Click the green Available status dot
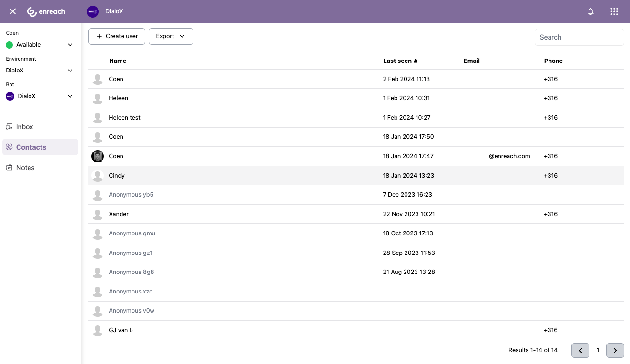630x364 pixels. (10, 45)
